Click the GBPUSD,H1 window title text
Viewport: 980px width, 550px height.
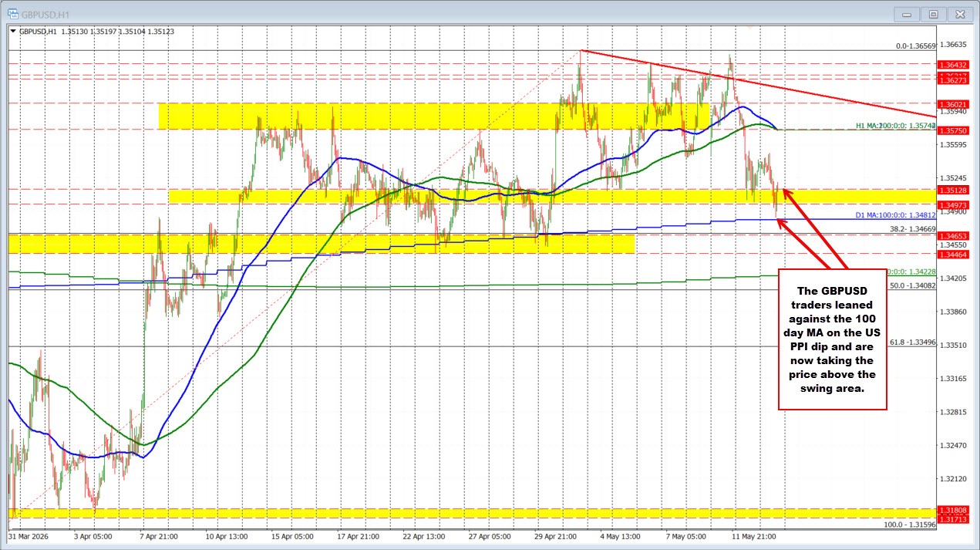[x=45, y=14]
